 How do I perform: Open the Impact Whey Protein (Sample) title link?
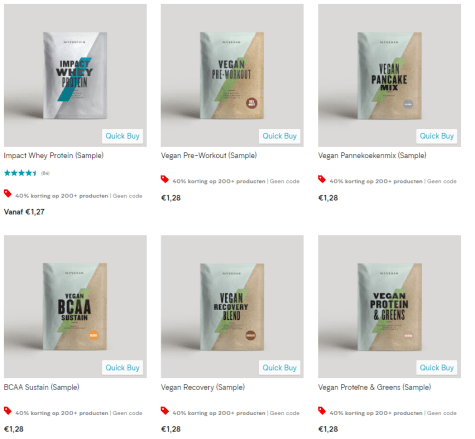pyautogui.click(x=54, y=155)
